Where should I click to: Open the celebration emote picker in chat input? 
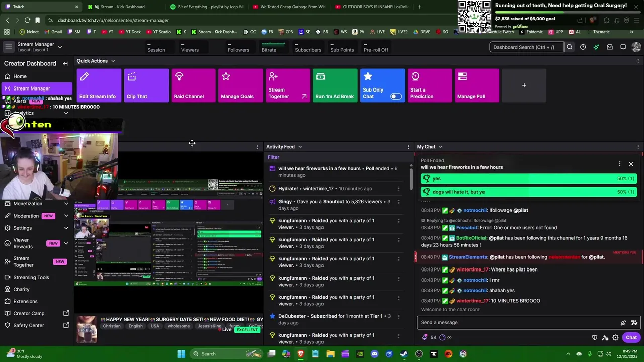(623, 323)
